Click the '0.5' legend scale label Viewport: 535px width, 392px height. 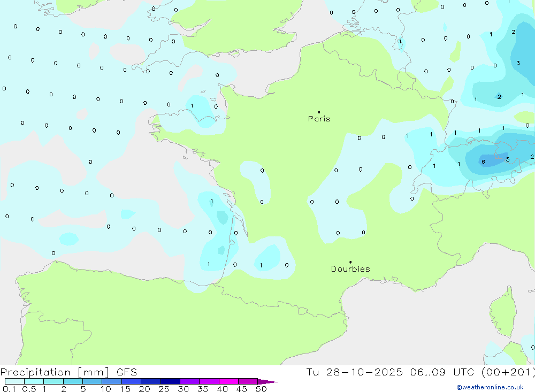29,389
